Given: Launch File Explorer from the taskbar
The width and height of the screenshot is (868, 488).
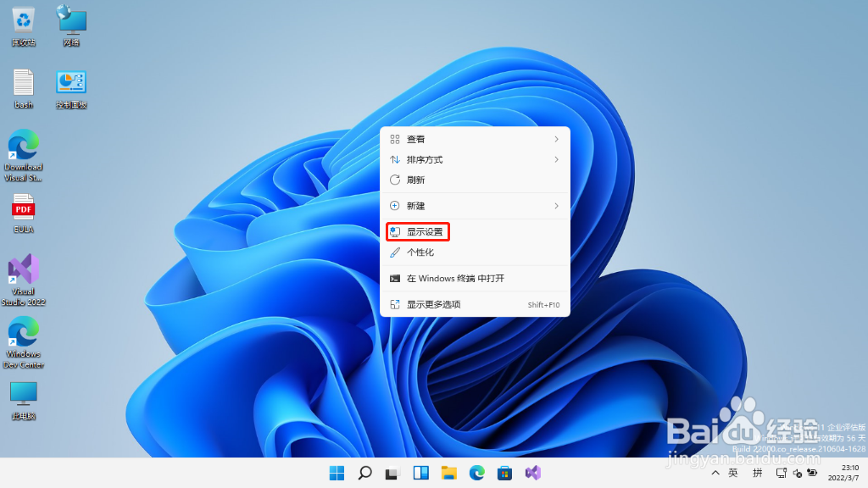Looking at the screenshot, I should [449, 473].
